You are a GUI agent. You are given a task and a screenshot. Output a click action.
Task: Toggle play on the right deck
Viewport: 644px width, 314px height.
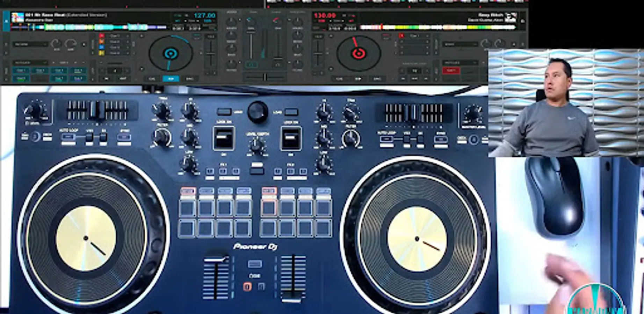pos(358,79)
